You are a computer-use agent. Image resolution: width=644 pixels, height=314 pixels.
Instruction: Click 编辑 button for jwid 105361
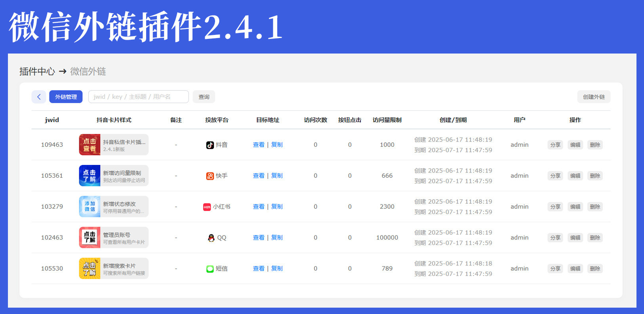pos(575,176)
